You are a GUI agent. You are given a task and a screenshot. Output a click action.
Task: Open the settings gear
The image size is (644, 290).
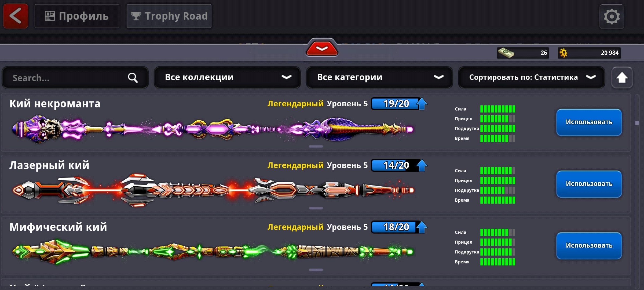tap(612, 17)
